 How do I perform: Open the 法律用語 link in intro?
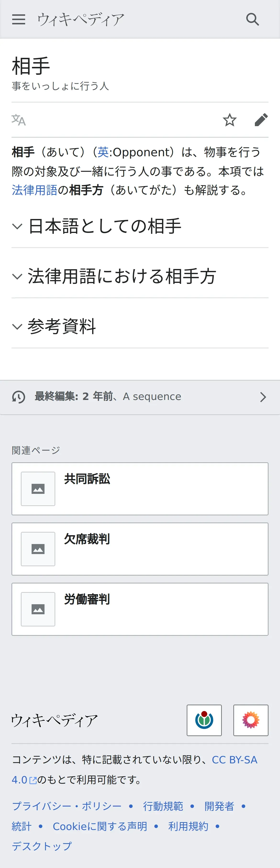pyautogui.click(x=34, y=190)
